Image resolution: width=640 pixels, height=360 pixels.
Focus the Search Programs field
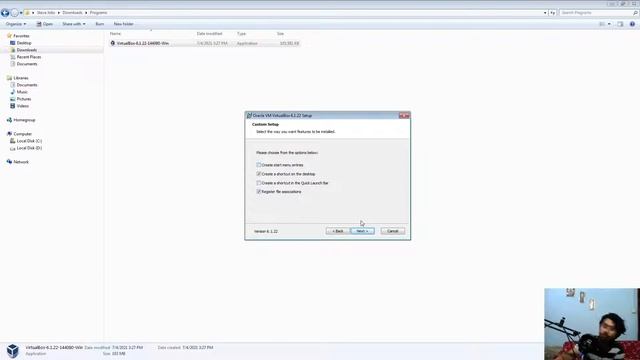coord(596,13)
